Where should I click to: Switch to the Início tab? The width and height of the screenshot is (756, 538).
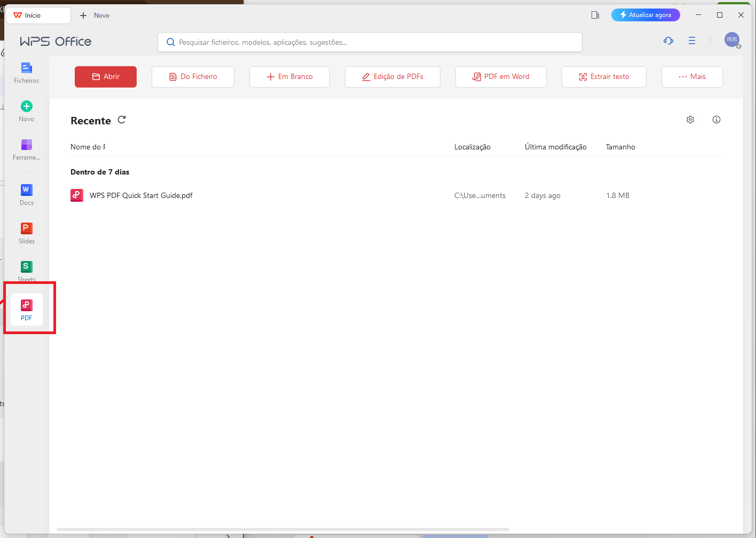[x=38, y=15]
